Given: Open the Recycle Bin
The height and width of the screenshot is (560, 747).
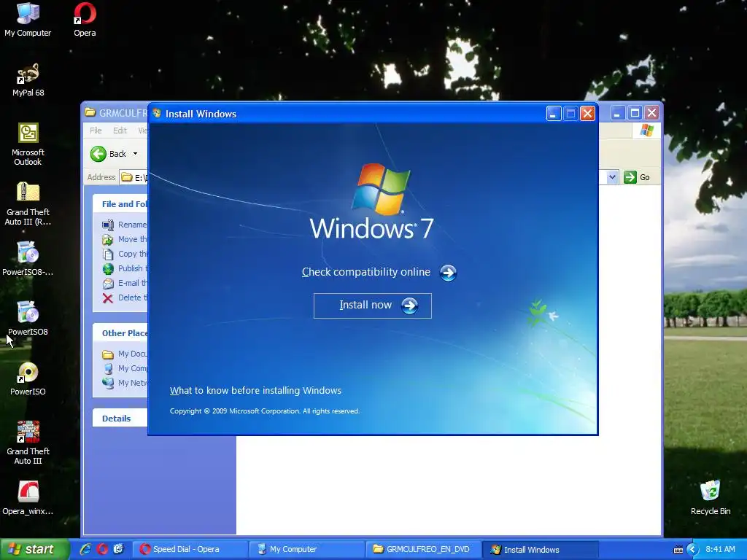Looking at the screenshot, I should 711,498.
